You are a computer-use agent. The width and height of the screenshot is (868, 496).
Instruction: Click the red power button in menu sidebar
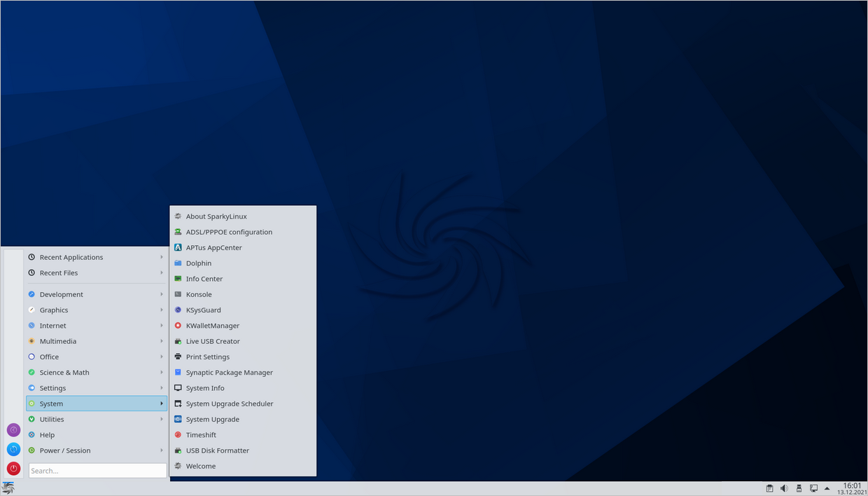(x=13, y=469)
